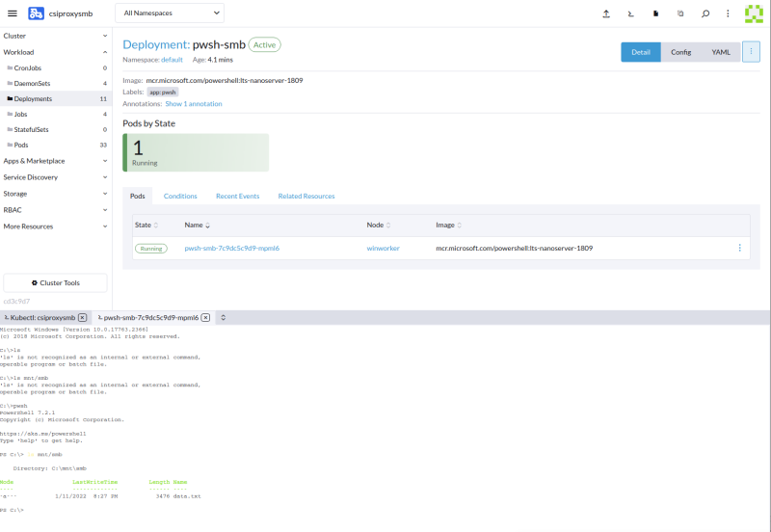Switch to the Detail view
Image resolution: width=771 pixels, height=532 pixels.
click(641, 52)
